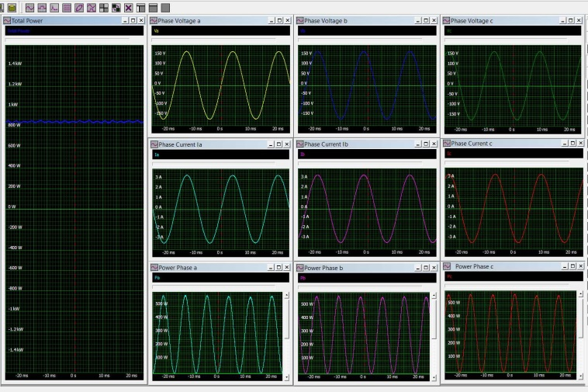This screenshot has height=392, width=588.
Task: Click the sine waveform plot icon in toolbar
Action: 29,7
